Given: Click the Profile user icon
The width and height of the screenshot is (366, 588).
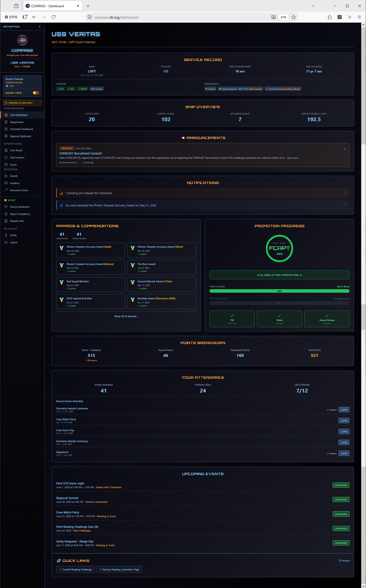Looking at the screenshot, I should pos(6,235).
